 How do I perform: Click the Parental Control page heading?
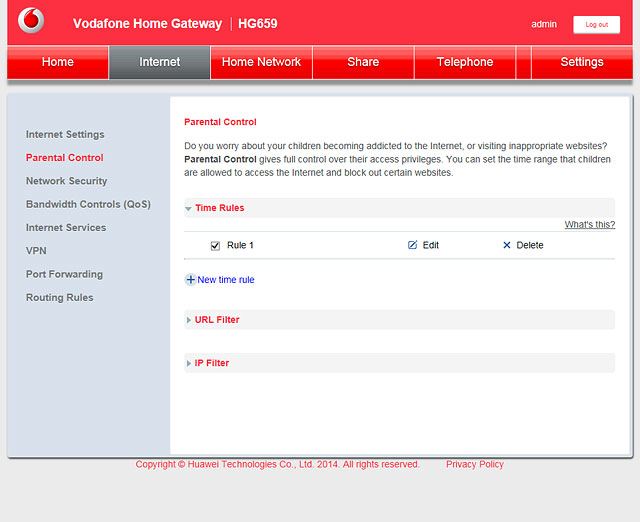pyautogui.click(x=220, y=122)
